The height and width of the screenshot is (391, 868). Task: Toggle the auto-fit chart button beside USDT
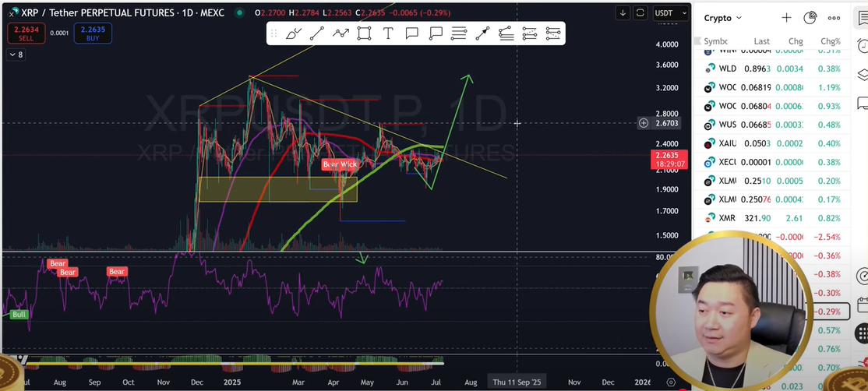pyautogui.click(x=640, y=13)
